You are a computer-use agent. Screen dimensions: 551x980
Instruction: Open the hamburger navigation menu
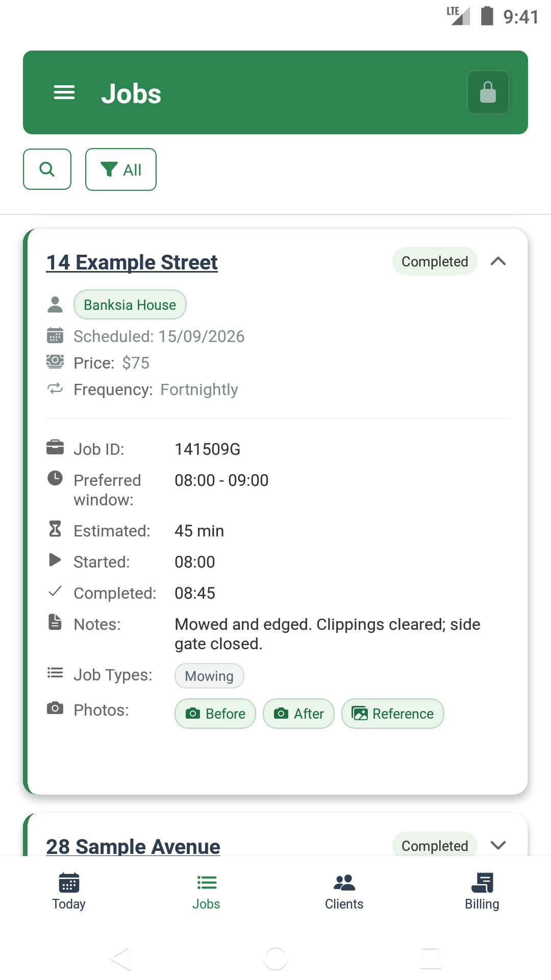point(64,92)
